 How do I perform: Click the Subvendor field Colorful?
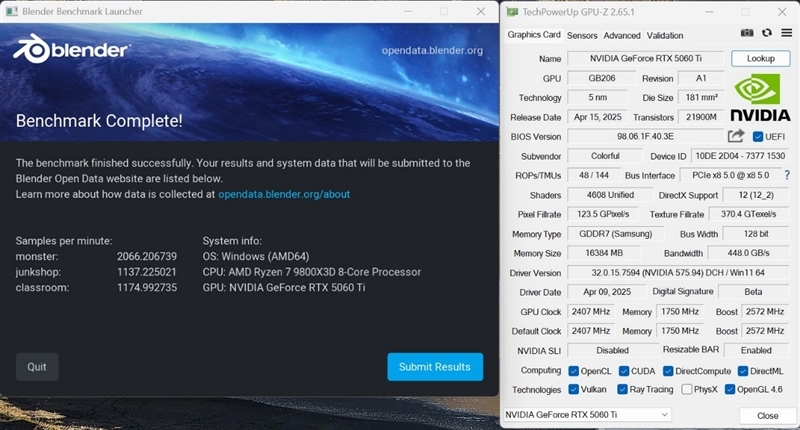(x=605, y=156)
